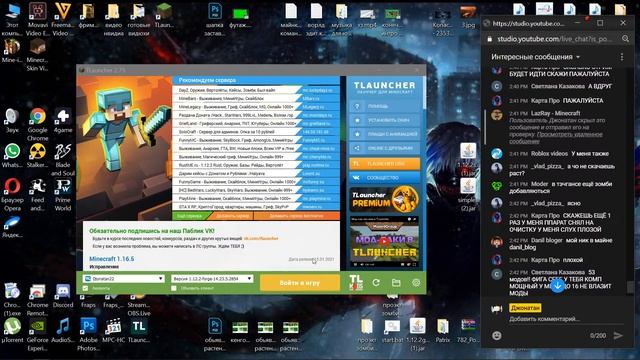Open Google Chrome desktop icon

pos(38,116)
